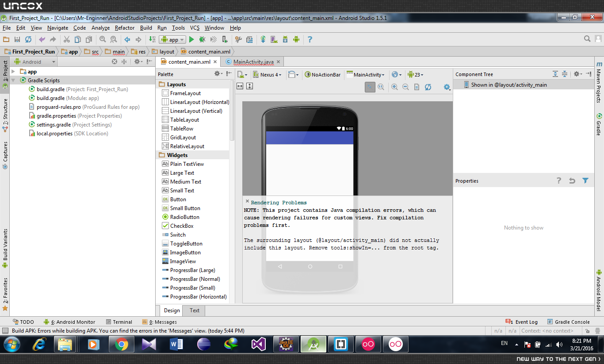Open Find with the magnifier icon
604x364 pixels.
pyautogui.click(x=103, y=39)
